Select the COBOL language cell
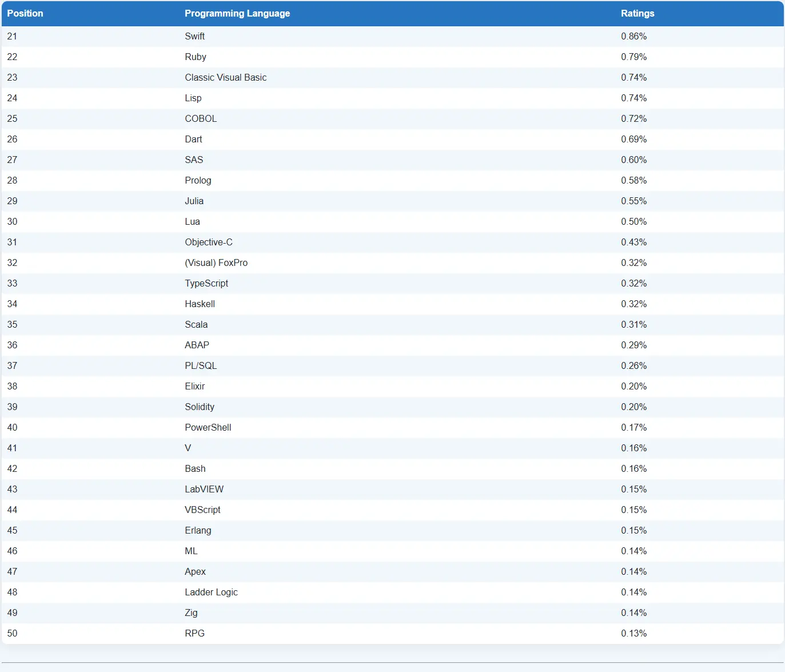 [x=201, y=118]
